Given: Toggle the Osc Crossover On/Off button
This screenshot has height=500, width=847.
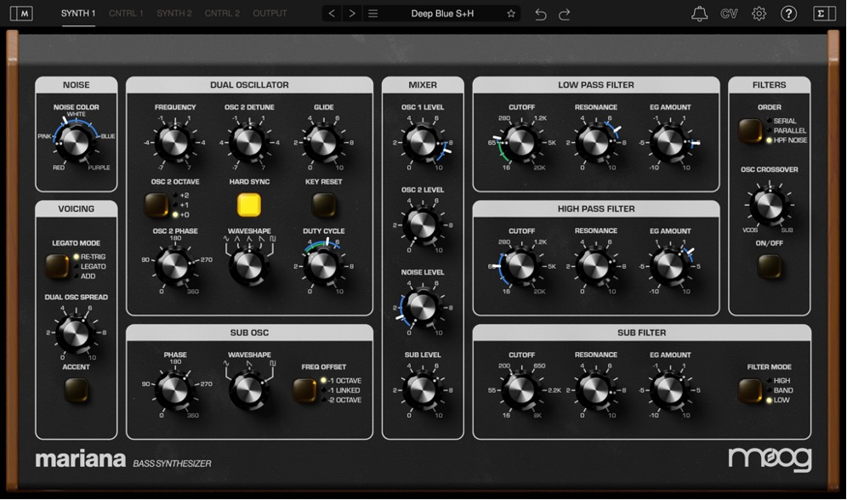Looking at the screenshot, I should point(769,266).
